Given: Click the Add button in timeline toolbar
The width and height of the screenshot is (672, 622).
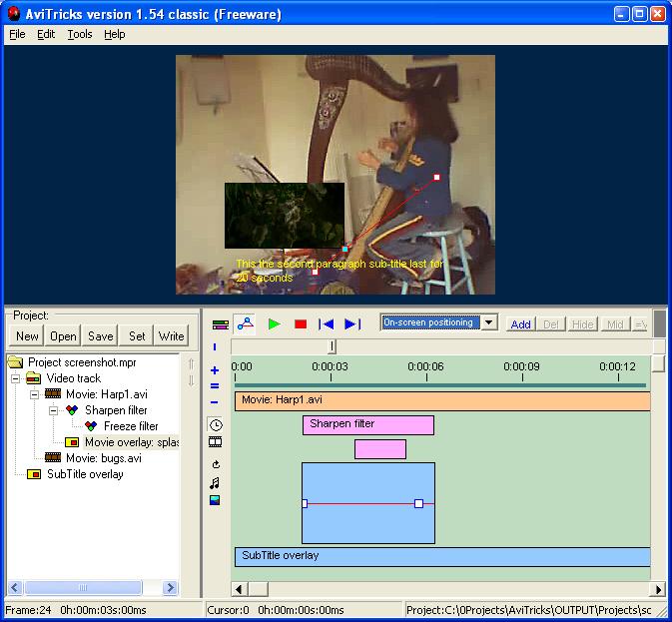Looking at the screenshot, I should coord(520,324).
